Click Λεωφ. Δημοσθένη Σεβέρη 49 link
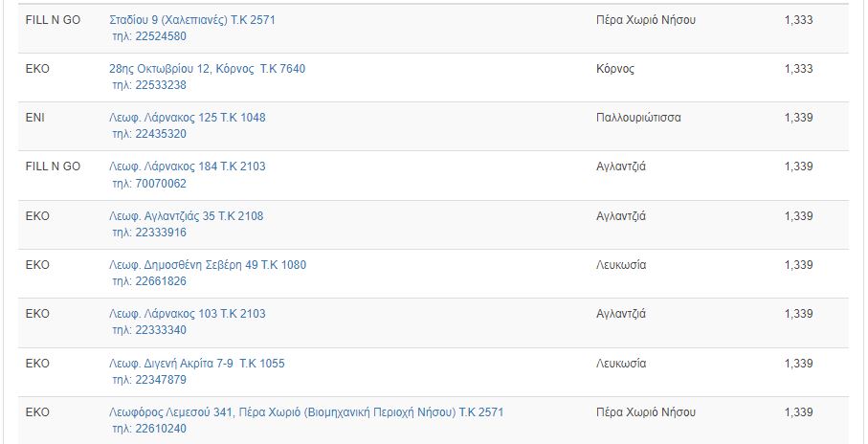The image size is (868, 444). pos(208,265)
